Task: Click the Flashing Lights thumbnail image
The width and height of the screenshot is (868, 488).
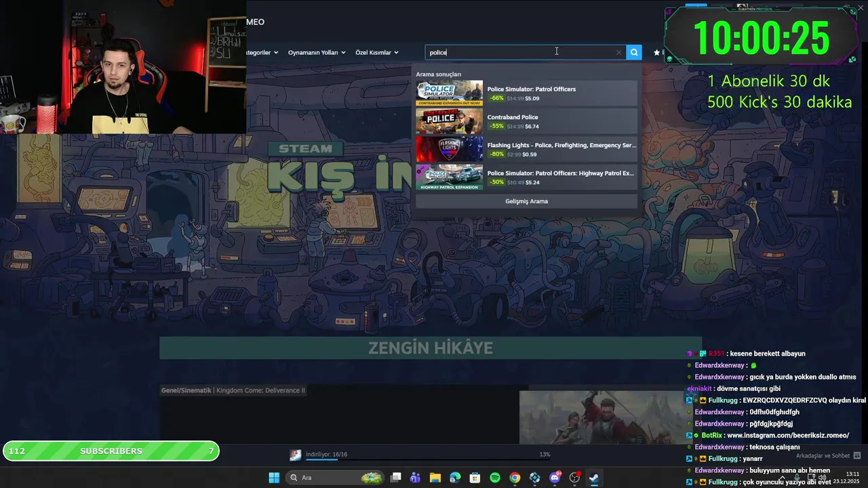Action: (449, 149)
